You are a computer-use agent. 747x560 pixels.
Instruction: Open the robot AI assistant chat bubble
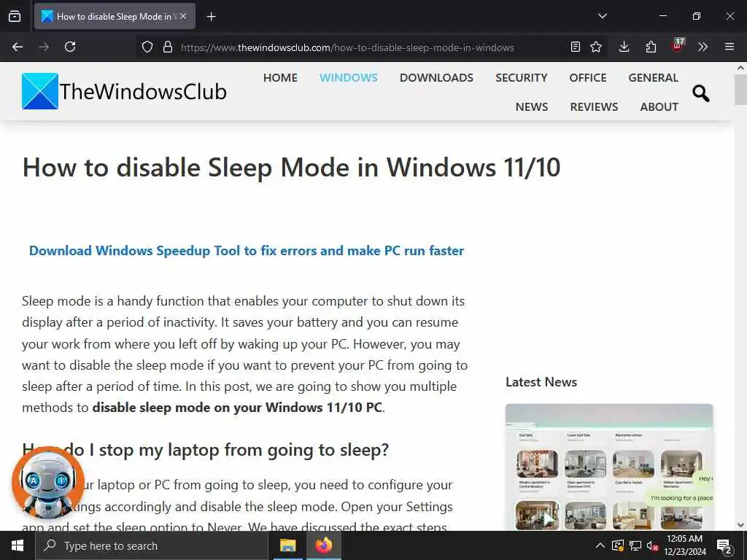pyautogui.click(x=47, y=483)
